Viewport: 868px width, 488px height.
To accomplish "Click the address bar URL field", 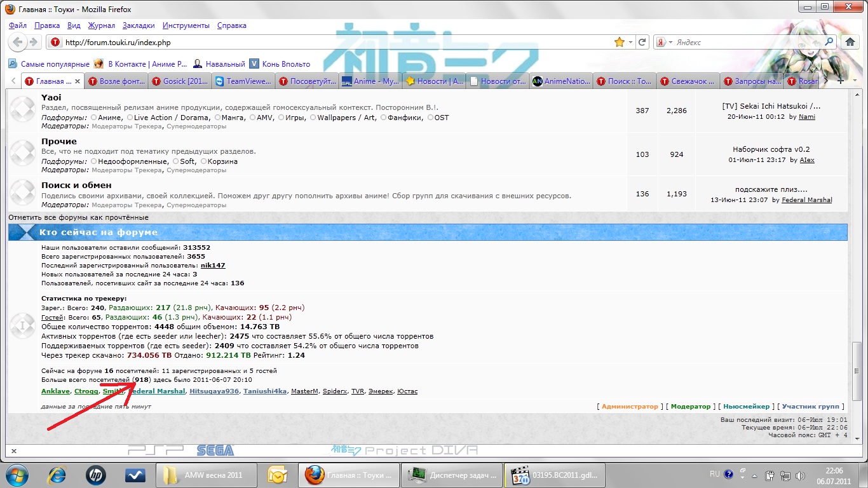I will 330,43.
